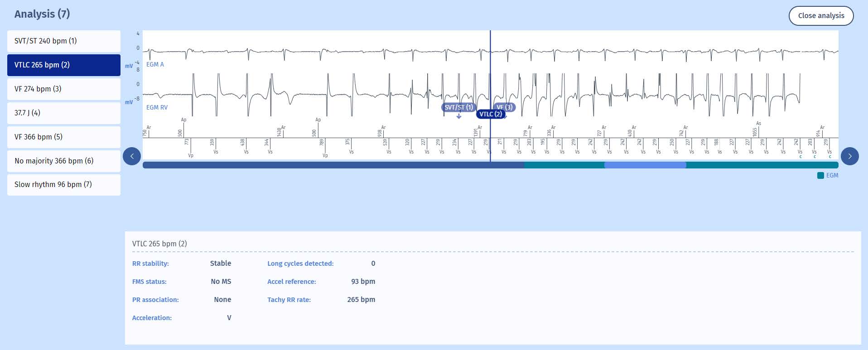Click the dark blue portion of timeline bar
Viewport: 868px width, 350px height.
[x=333, y=165]
